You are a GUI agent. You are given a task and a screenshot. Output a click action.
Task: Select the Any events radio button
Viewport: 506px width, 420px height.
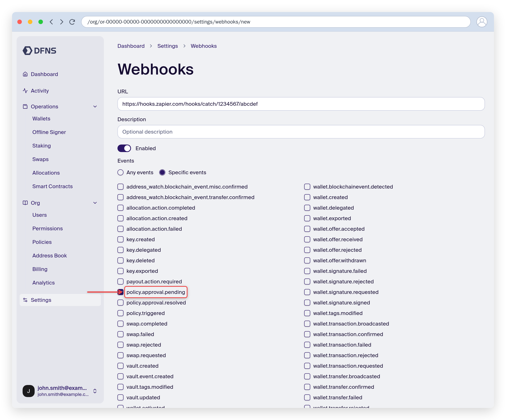(x=120, y=172)
